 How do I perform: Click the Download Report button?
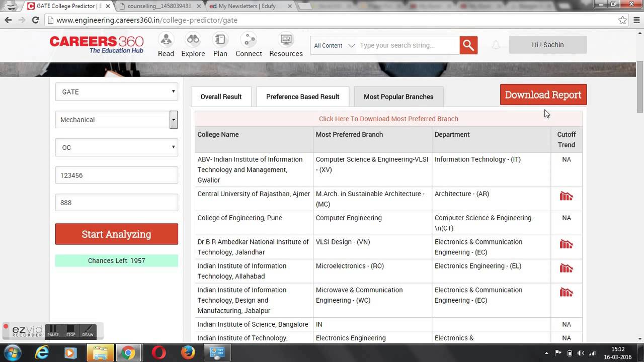pos(543,95)
